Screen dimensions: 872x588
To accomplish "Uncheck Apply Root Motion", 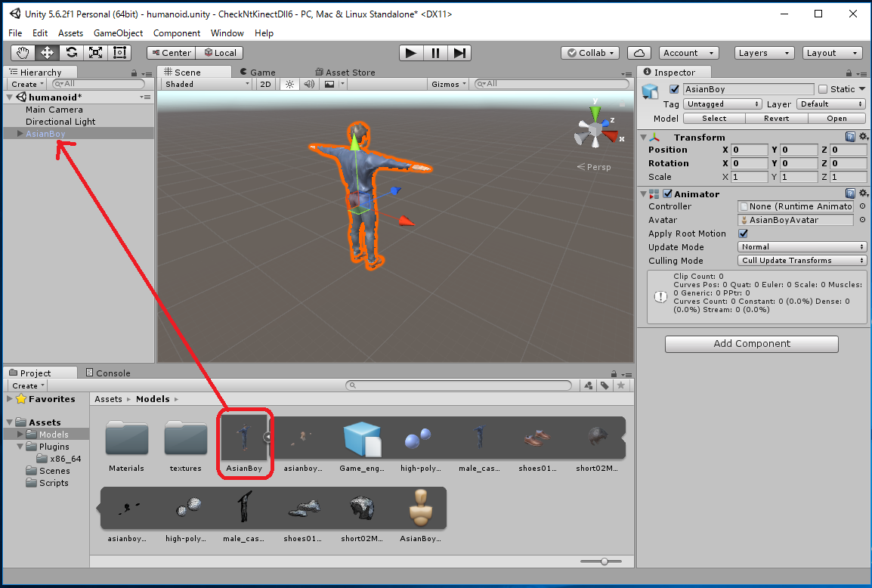I will [x=743, y=234].
